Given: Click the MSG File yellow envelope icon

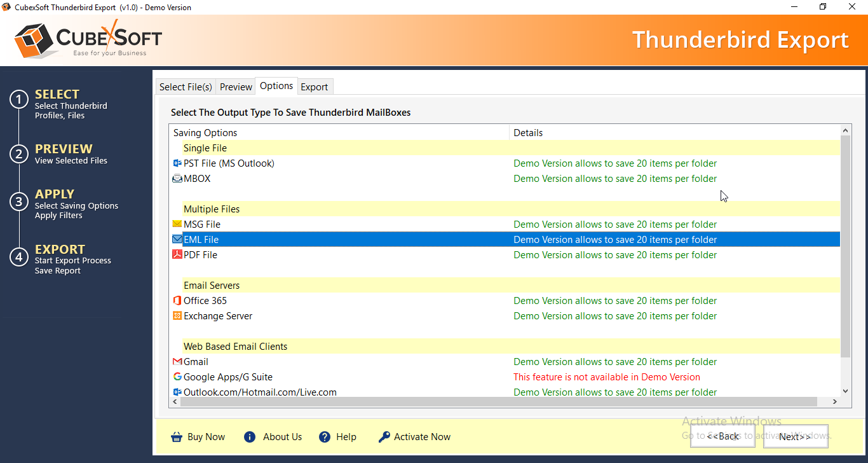Looking at the screenshot, I should point(177,224).
